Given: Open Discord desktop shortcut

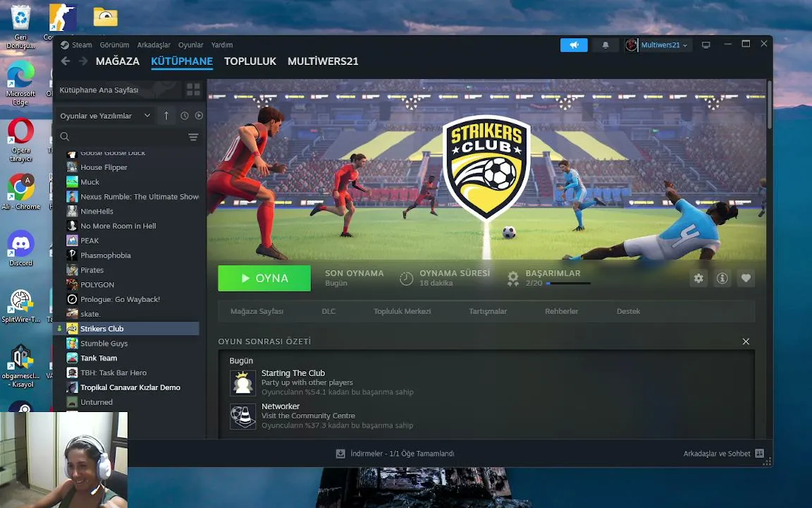Looking at the screenshot, I should click(20, 248).
